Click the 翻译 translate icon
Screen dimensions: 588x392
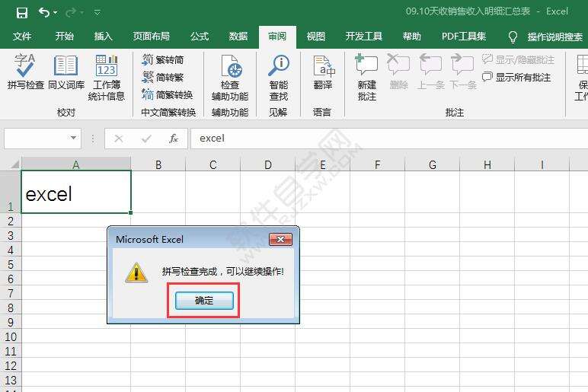[323, 72]
